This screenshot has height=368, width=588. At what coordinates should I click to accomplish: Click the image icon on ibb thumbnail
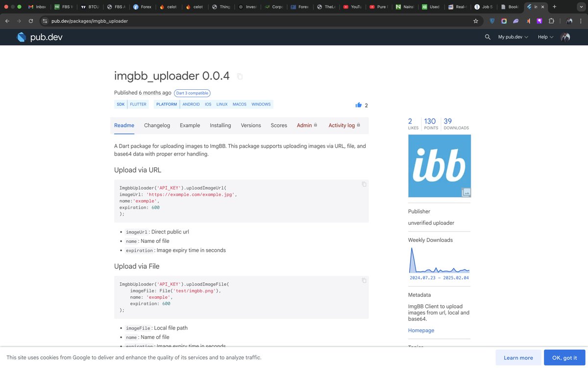pos(466,192)
